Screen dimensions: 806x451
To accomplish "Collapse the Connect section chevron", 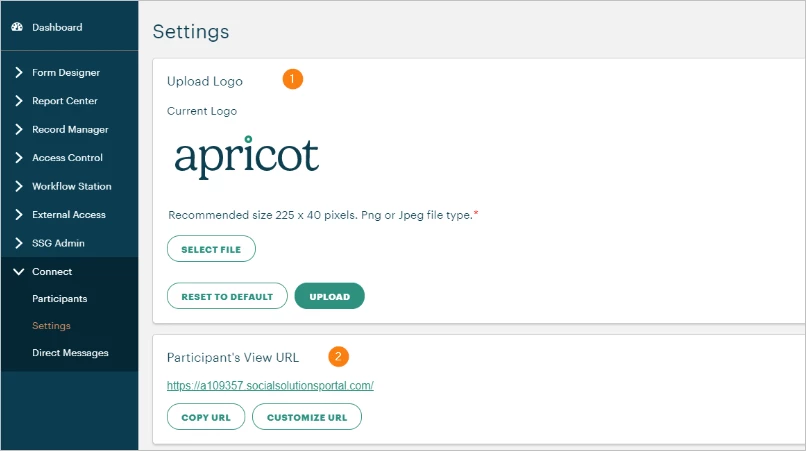I will click(x=19, y=272).
